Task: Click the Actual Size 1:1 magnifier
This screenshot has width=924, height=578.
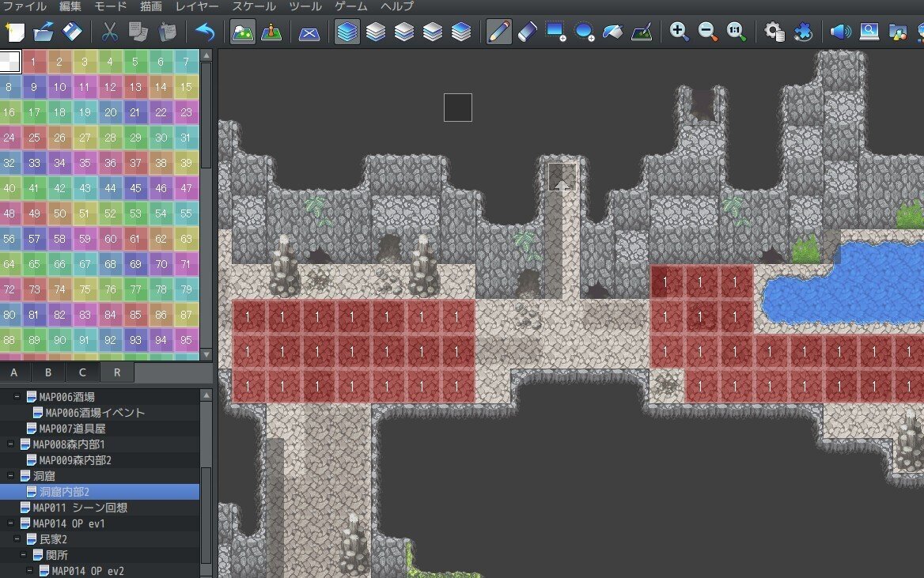Action: 736,31
